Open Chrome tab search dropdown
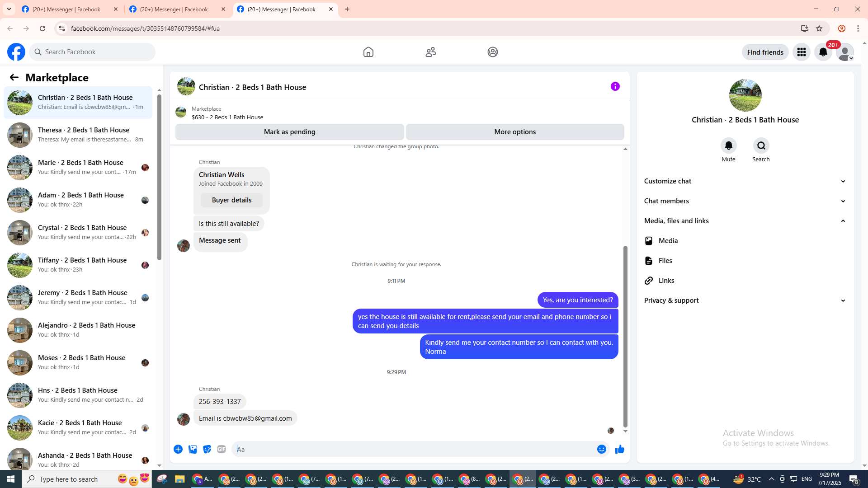 pyautogui.click(x=9, y=9)
